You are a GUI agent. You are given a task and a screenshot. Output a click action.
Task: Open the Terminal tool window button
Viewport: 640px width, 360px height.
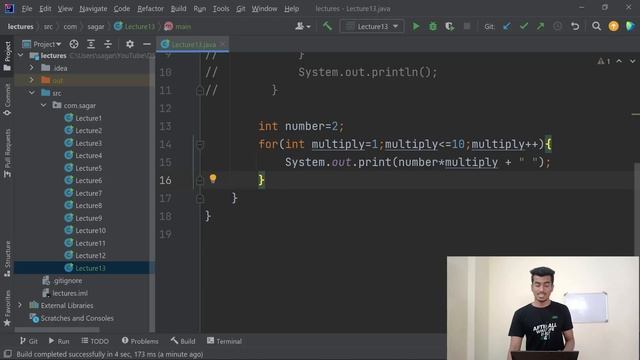(224, 341)
